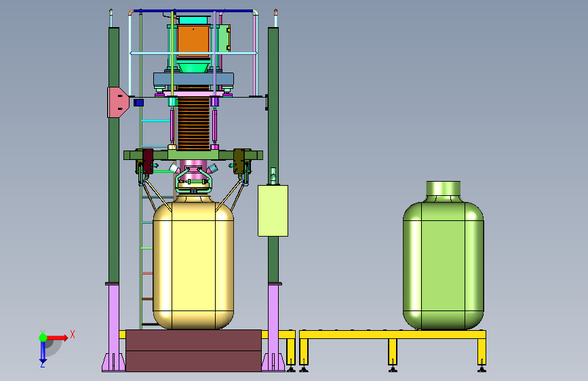Select the yellow conveyor table top on the right
588x381 pixels.
tap(393, 334)
